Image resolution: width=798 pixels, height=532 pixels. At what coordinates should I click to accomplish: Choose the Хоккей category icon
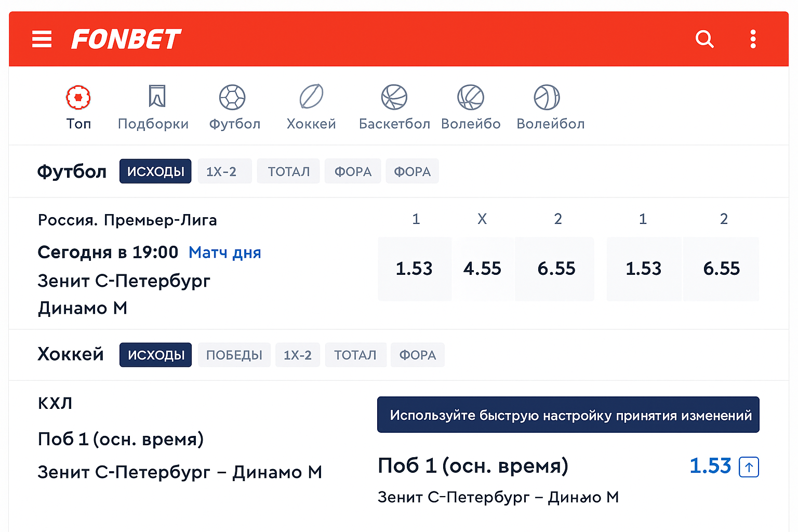tap(311, 97)
